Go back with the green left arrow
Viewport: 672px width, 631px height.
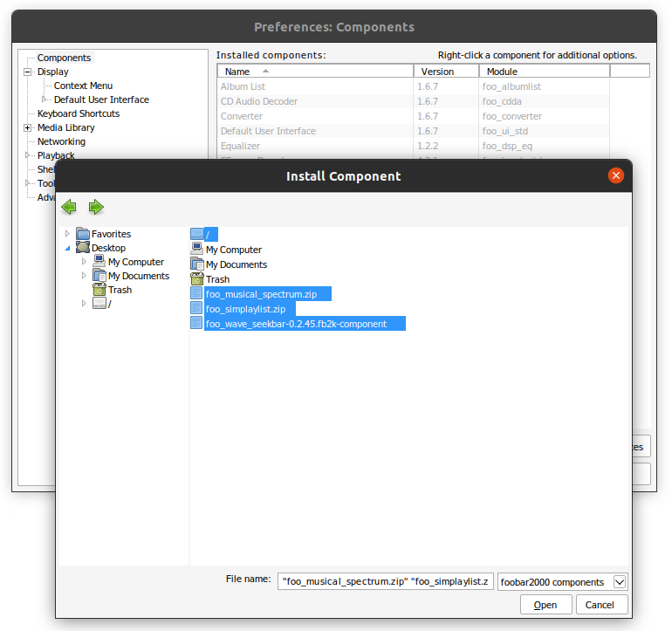click(69, 207)
